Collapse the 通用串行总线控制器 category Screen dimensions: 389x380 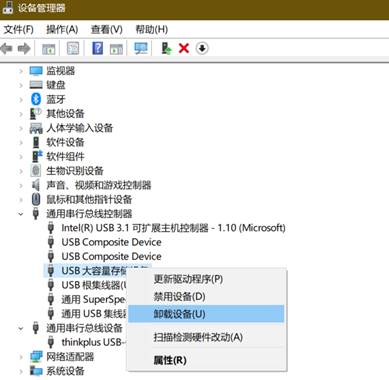[21, 214]
